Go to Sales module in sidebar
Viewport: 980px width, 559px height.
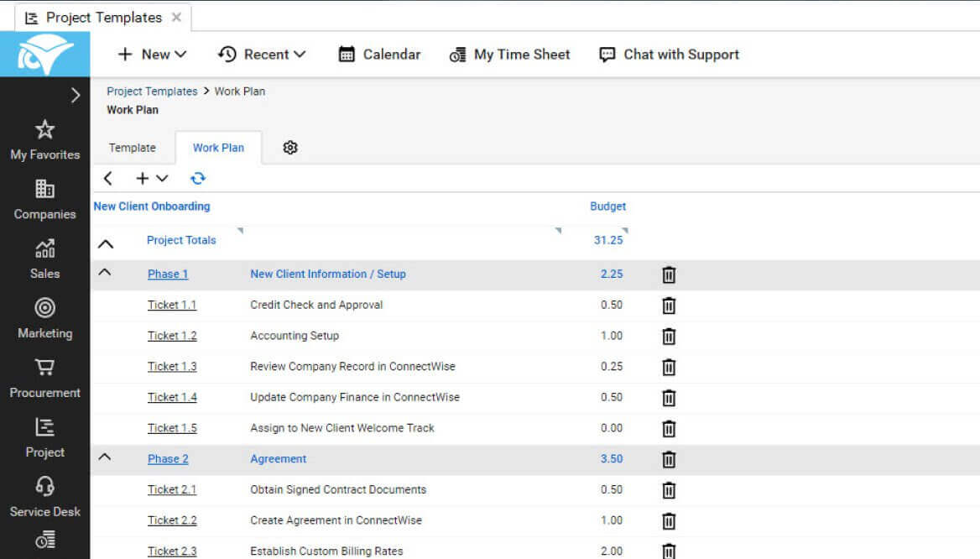click(x=44, y=259)
